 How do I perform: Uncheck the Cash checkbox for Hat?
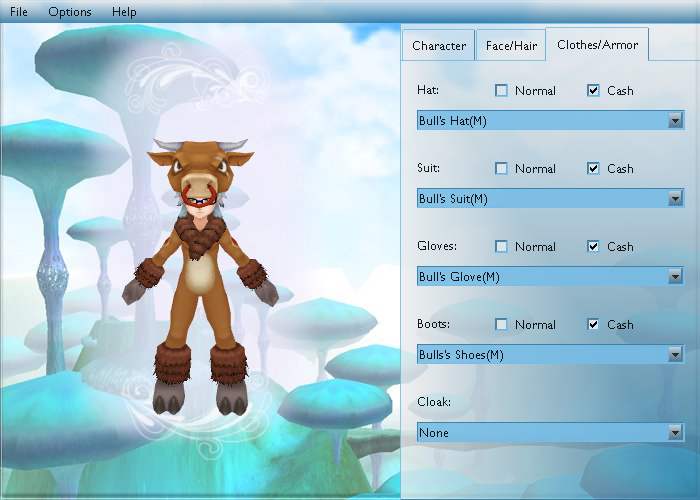click(593, 91)
